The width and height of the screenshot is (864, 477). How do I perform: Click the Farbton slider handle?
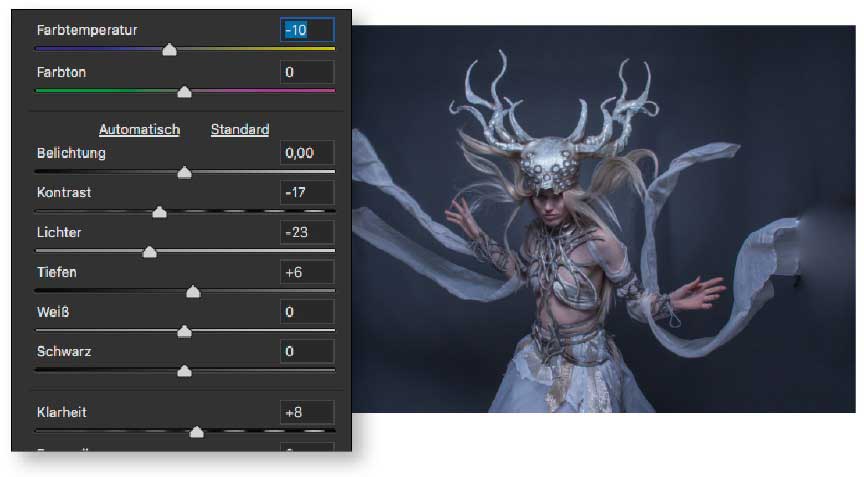184,92
